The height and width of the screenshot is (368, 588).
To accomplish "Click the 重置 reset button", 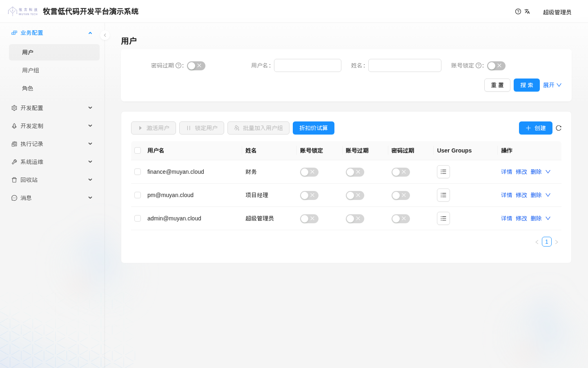I will (x=497, y=85).
